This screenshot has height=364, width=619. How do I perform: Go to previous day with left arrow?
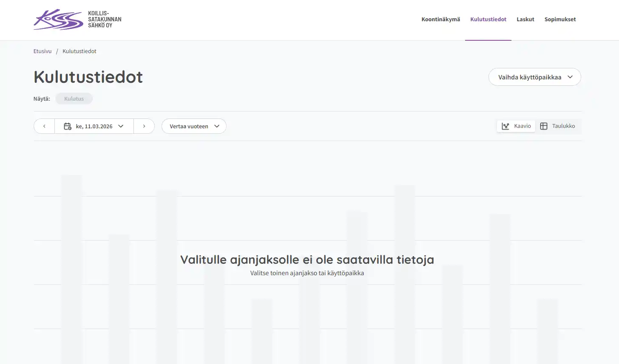point(44,126)
